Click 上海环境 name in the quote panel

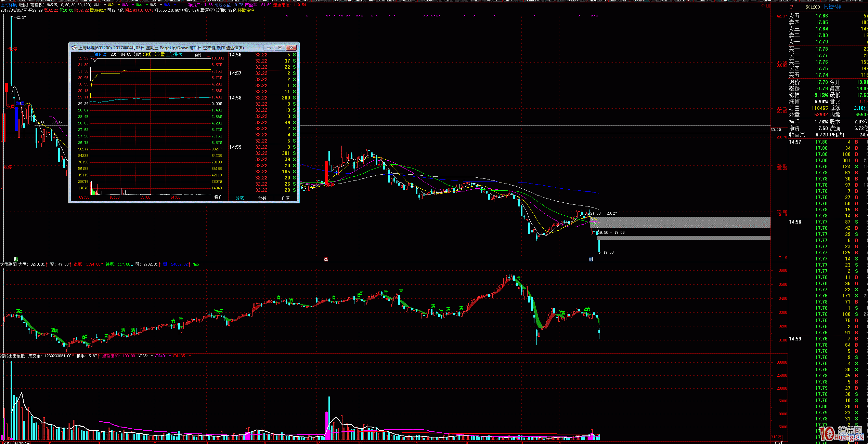click(x=832, y=7)
